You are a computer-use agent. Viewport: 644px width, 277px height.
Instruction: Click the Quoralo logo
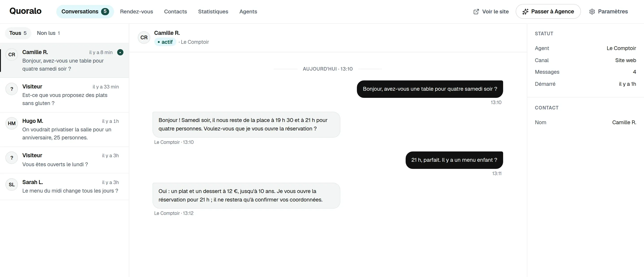25,11
